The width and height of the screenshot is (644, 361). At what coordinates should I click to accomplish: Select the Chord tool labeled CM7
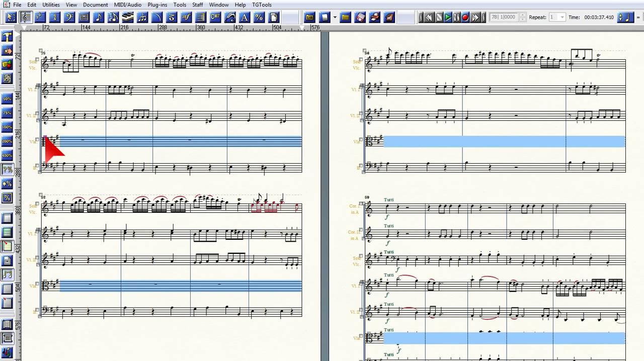215,18
